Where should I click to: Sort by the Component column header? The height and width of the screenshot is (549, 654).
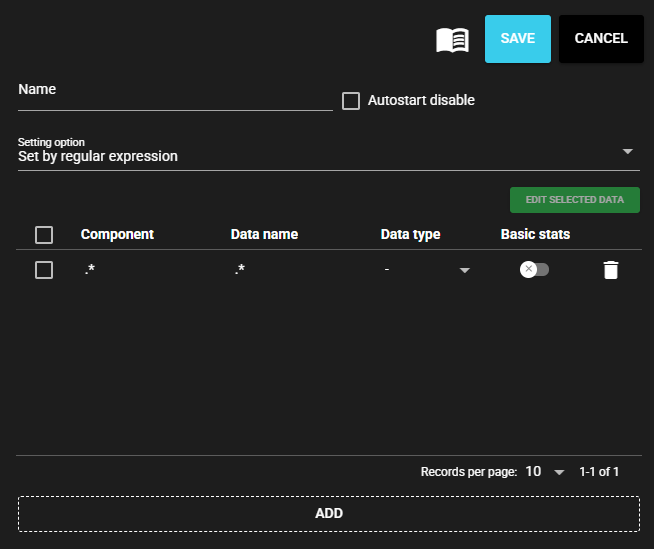(x=117, y=234)
